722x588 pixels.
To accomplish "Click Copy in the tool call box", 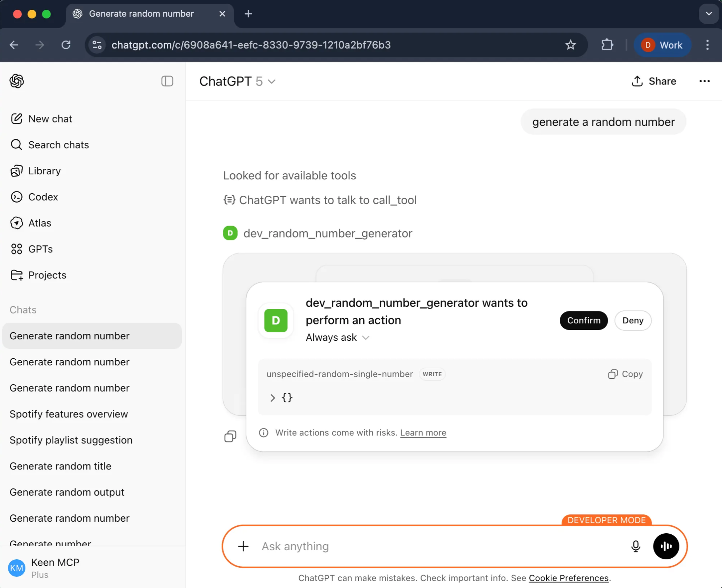I will [625, 374].
